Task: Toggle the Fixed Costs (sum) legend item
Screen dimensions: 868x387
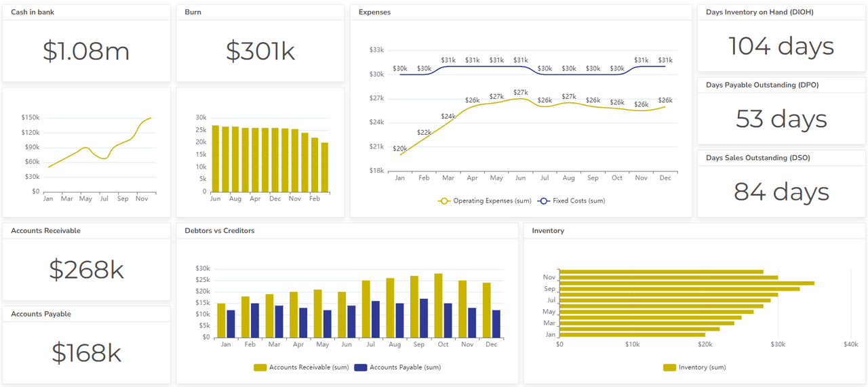Action: (x=571, y=201)
